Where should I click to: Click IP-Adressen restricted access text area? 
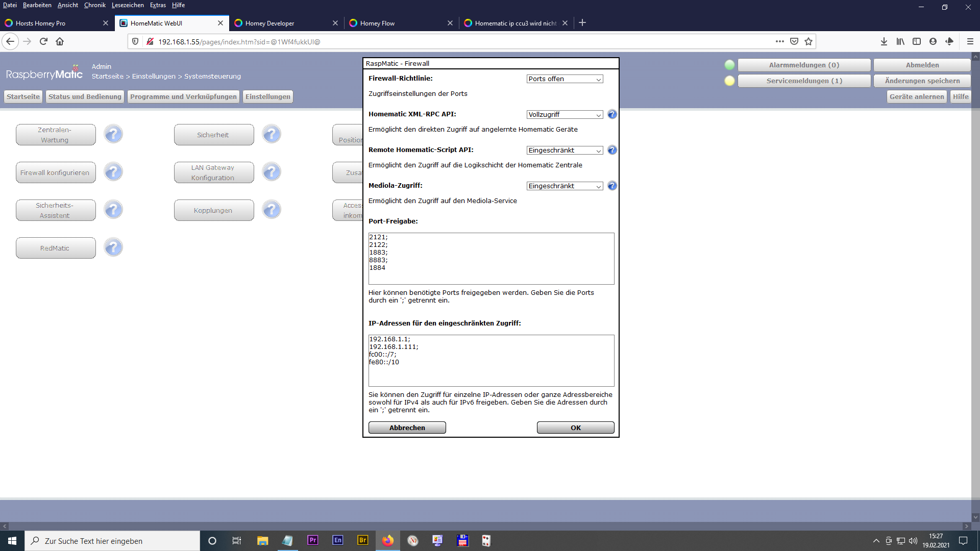[x=491, y=360]
